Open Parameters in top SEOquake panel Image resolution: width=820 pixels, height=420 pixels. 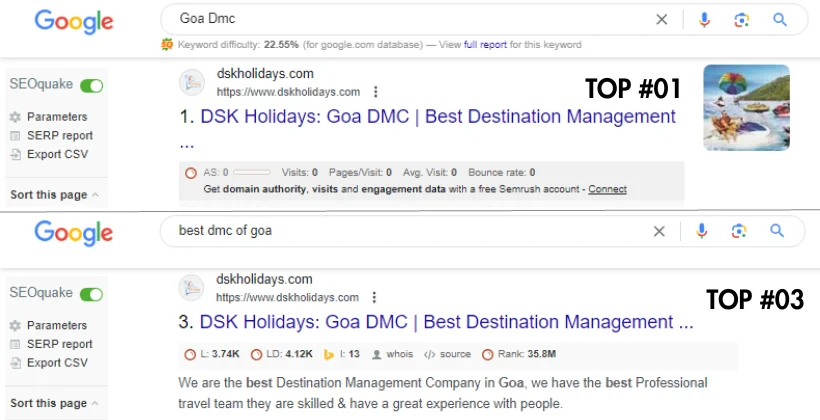click(57, 117)
